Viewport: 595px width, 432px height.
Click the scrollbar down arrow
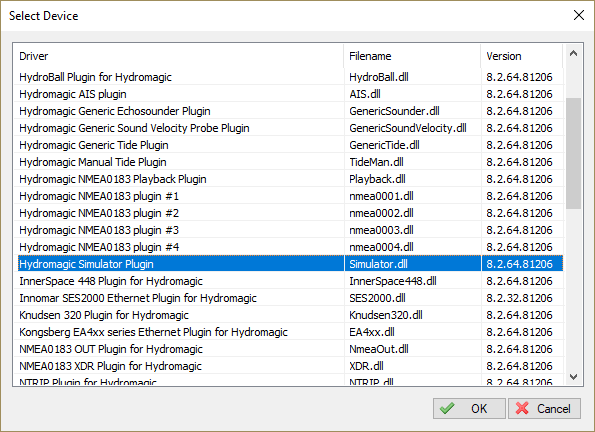(573, 377)
